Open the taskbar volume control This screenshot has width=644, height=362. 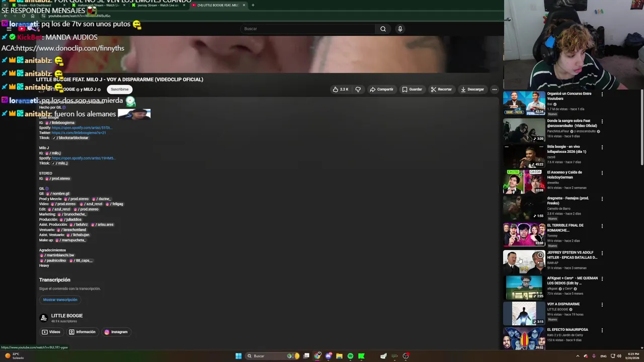click(619, 356)
